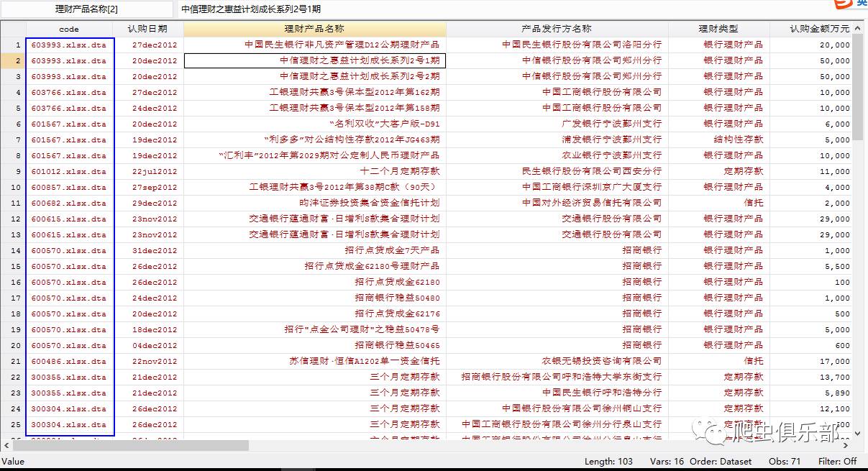This screenshot has width=868, height=471.
Task: Click the 民生银行股份有限公司西安分行 cell
Action: coord(557,171)
